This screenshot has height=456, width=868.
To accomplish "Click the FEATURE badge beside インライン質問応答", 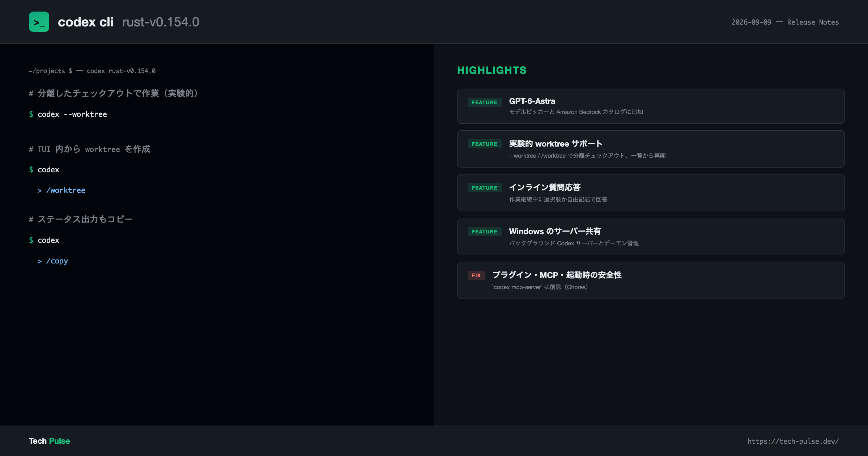I will point(485,188).
